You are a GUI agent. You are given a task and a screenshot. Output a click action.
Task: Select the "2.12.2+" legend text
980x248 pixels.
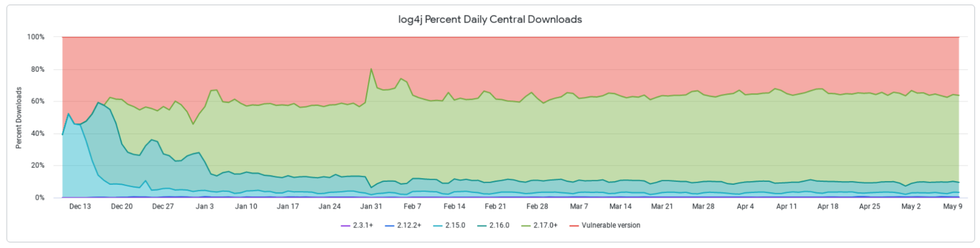click(409, 225)
